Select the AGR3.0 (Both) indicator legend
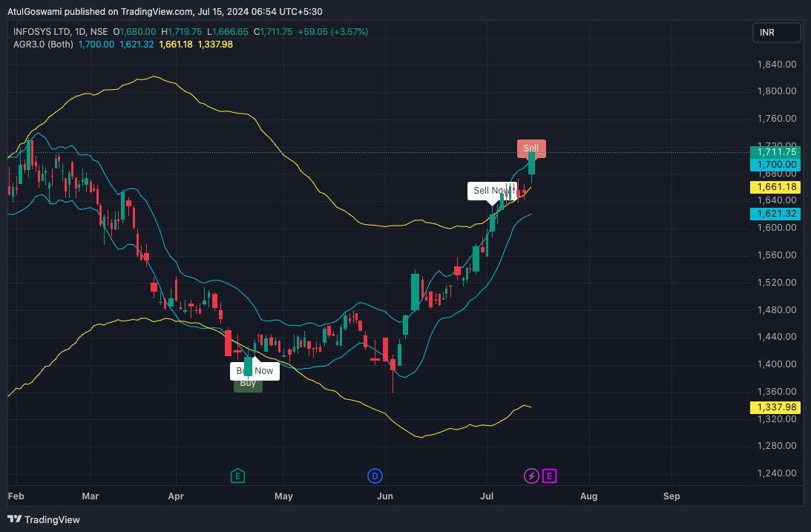The height and width of the screenshot is (532, 811). click(x=44, y=45)
